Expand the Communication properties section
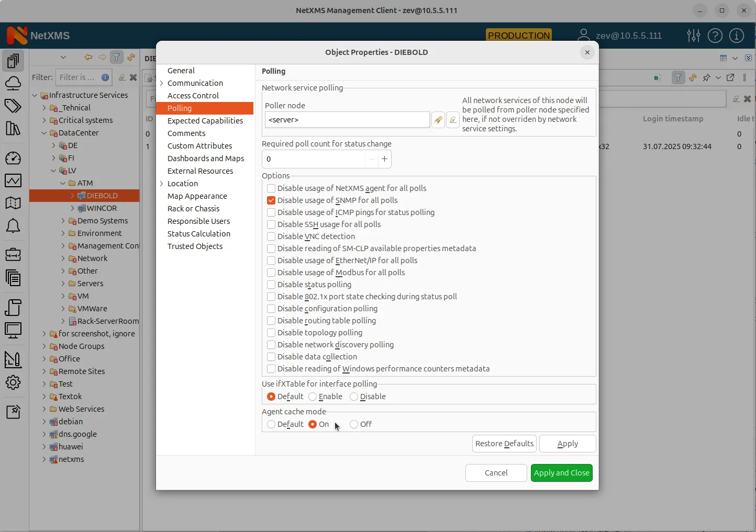 click(162, 83)
